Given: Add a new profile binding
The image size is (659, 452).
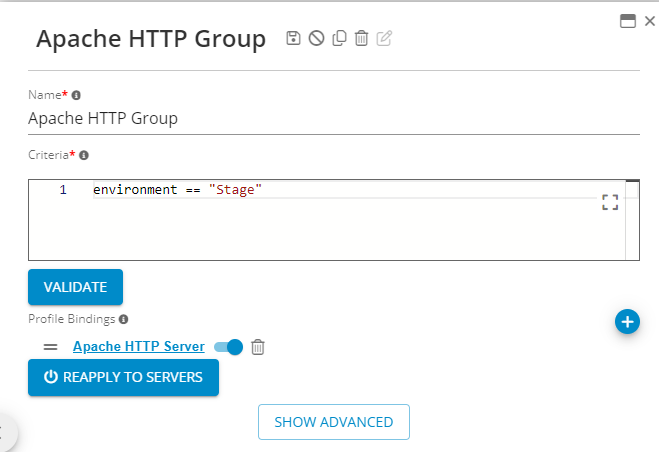Looking at the screenshot, I should pos(627,321).
